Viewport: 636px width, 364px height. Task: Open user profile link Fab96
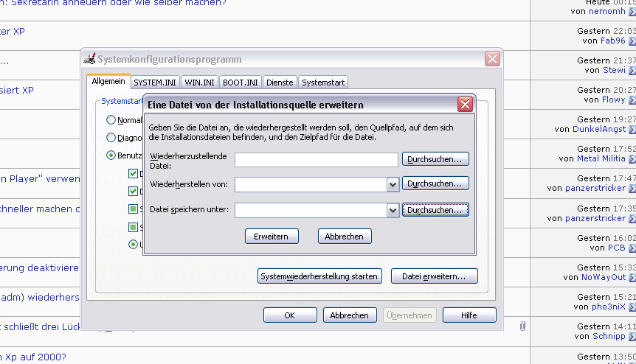point(613,41)
